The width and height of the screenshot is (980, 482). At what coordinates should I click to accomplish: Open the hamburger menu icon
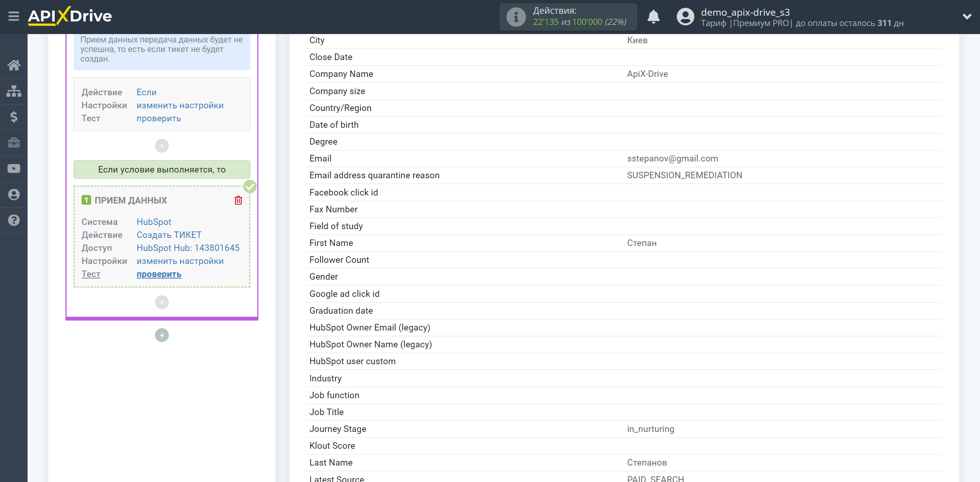14,16
